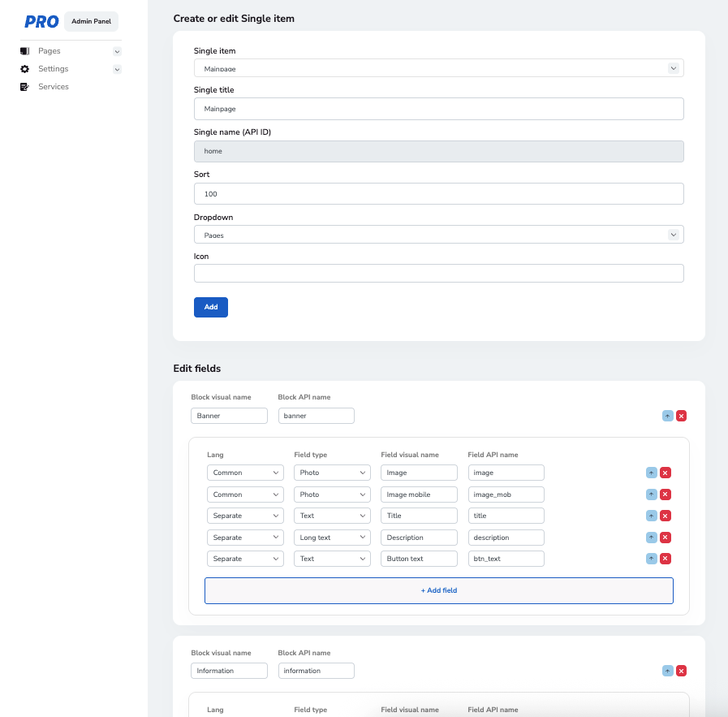Image resolution: width=728 pixels, height=717 pixels.
Task: Click the PRO logo
Action: pos(41,22)
